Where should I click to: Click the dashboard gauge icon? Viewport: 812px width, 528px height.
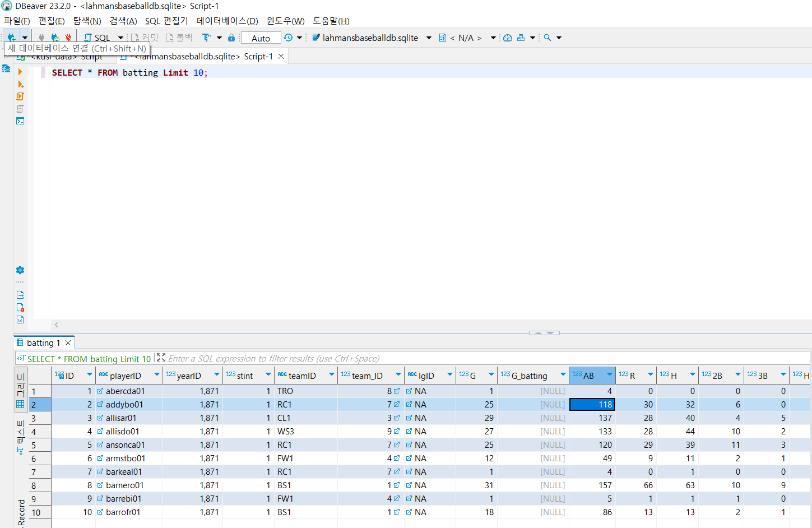(x=508, y=38)
